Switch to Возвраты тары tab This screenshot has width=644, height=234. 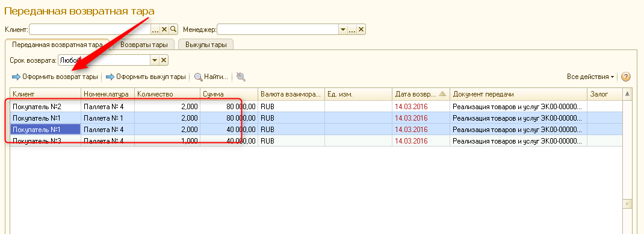click(144, 45)
